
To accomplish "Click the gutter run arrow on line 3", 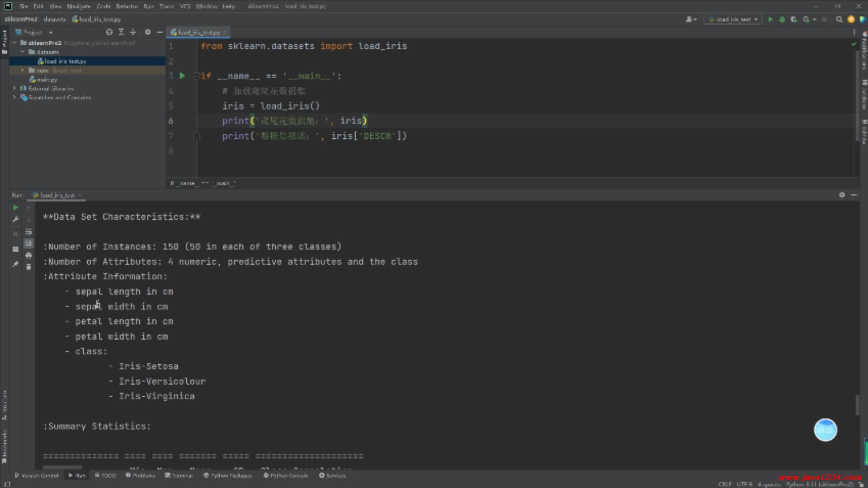I will point(182,76).
